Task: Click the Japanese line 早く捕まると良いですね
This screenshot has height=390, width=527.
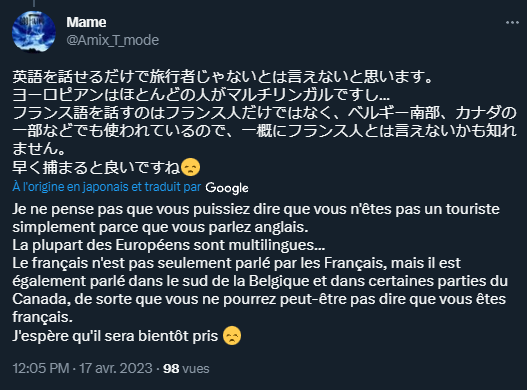Action: coord(96,167)
